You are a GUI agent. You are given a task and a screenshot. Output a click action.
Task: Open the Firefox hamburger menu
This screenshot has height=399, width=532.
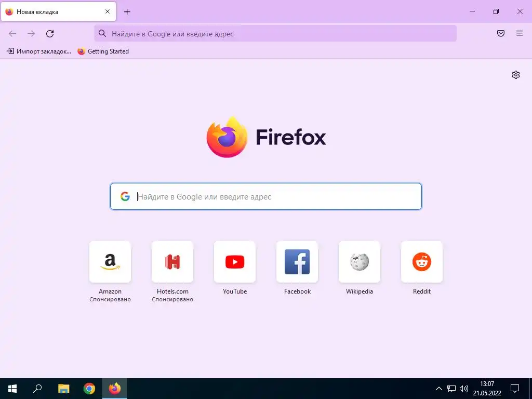(520, 33)
